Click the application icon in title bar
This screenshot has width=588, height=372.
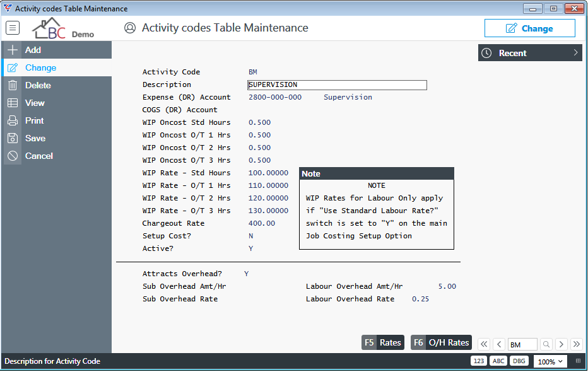click(x=7, y=8)
